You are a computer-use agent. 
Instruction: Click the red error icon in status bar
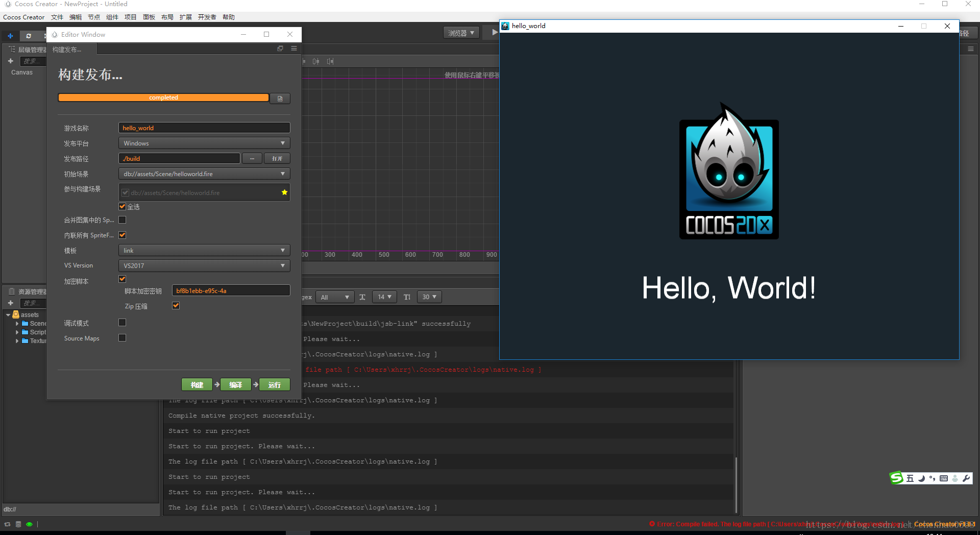click(652, 524)
